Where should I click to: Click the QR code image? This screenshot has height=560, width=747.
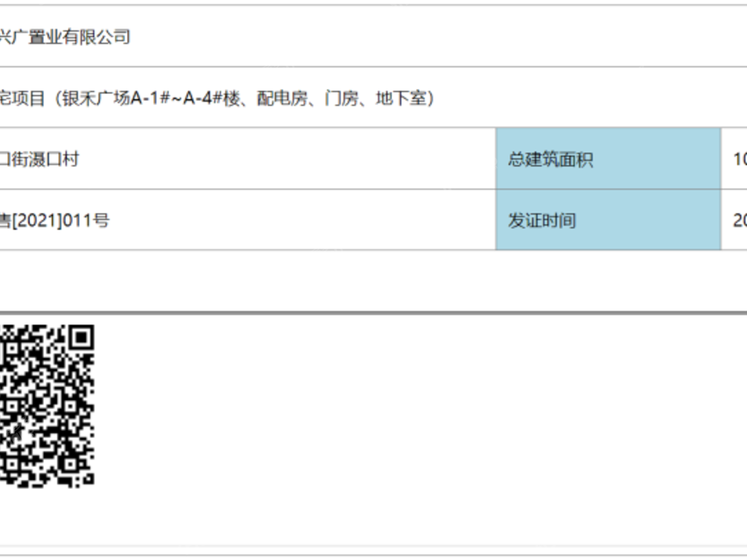(x=47, y=405)
